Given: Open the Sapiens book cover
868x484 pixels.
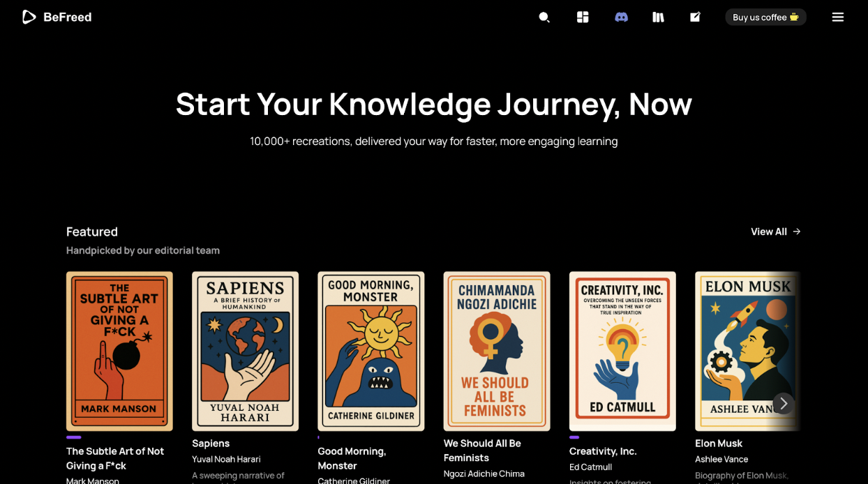Looking at the screenshot, I should point(245,351).
